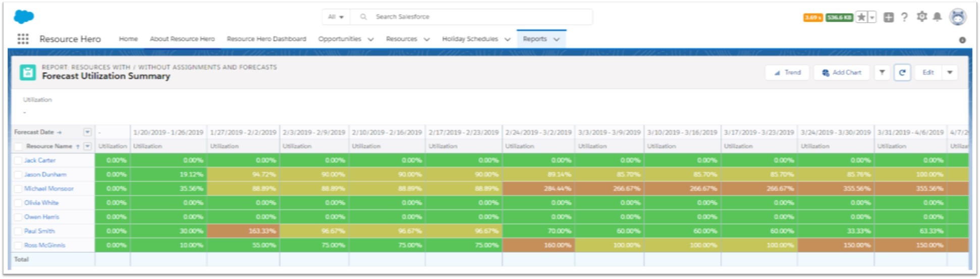Open the Owen Harris resource link
This screenshot has height=279, width=980.
click(42, 217)
